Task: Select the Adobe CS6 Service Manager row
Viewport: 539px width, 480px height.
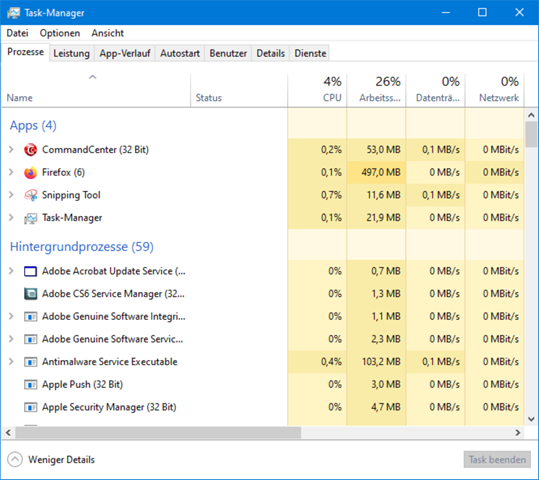Action: click(263, 294)
